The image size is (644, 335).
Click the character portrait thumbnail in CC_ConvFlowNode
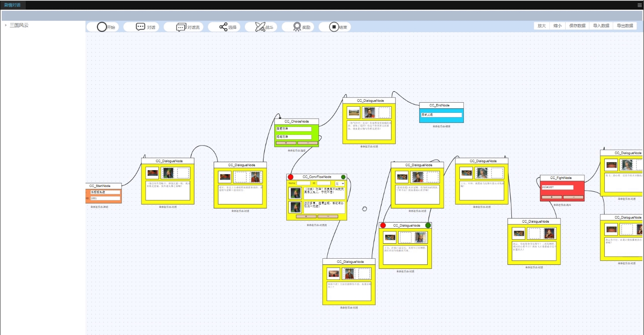pos(296,193)
